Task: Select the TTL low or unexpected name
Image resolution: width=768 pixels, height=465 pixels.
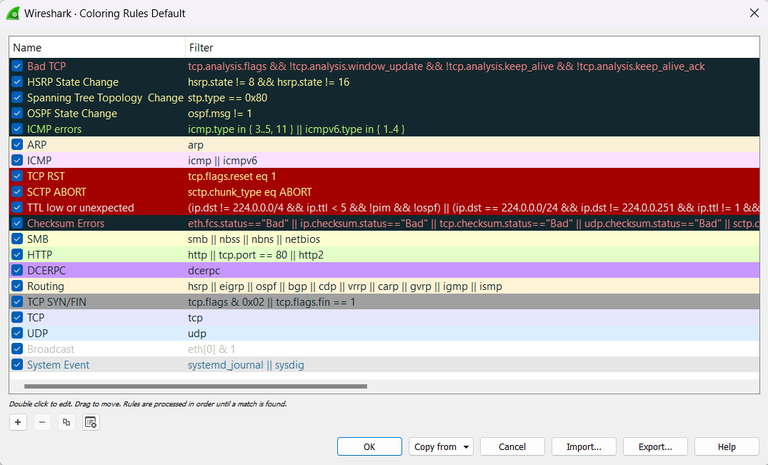Action: click(x=80, y=207)
